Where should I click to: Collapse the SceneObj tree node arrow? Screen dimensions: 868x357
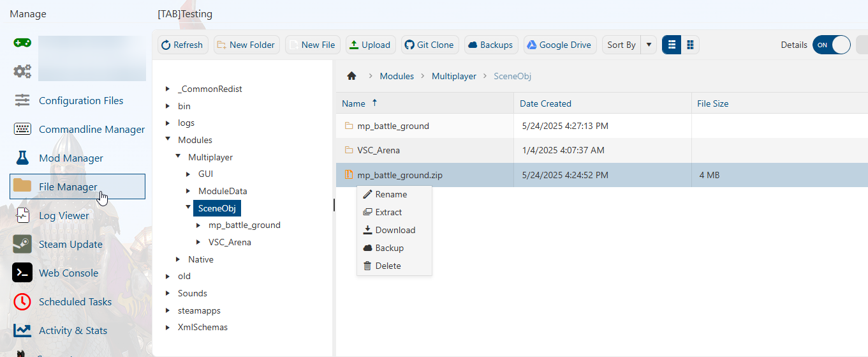pyautogui.click(x=188, y=207)
